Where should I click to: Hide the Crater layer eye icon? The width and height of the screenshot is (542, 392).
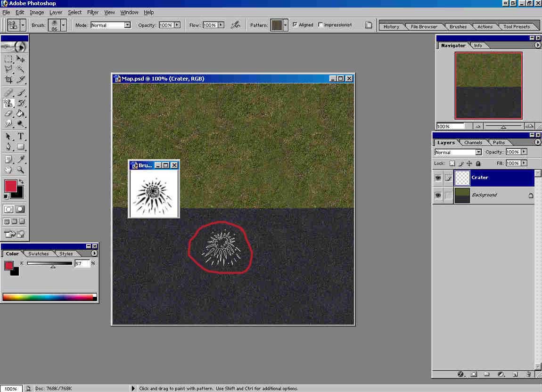(x=438, y=178)
